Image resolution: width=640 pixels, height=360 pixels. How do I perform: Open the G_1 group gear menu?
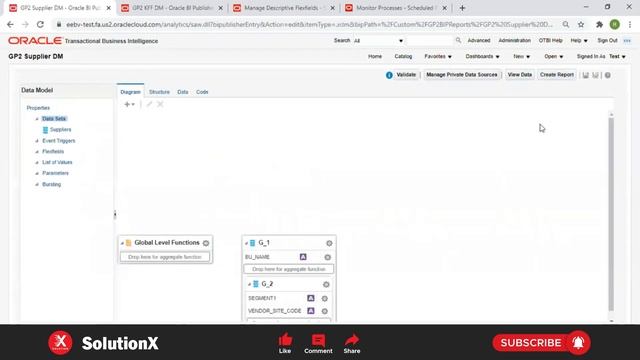pyautogui.click(x=329, y=243)
